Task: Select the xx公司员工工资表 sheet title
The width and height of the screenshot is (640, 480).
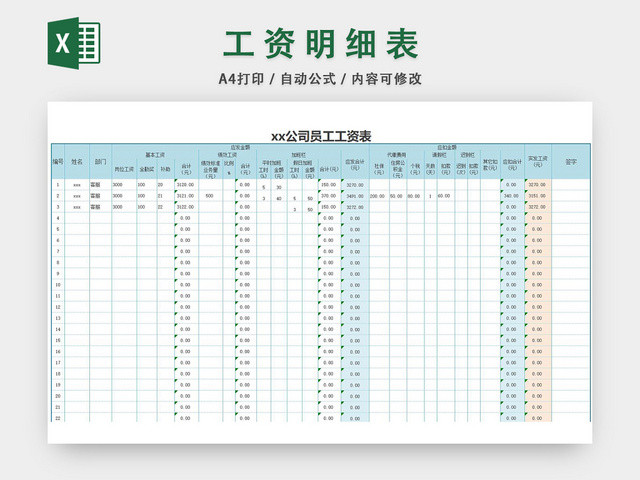Action: (x=321, y=136)
